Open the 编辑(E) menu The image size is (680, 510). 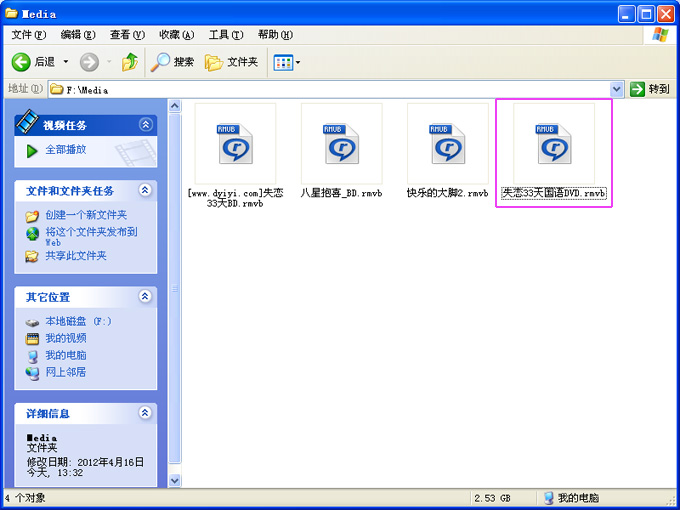78,35
